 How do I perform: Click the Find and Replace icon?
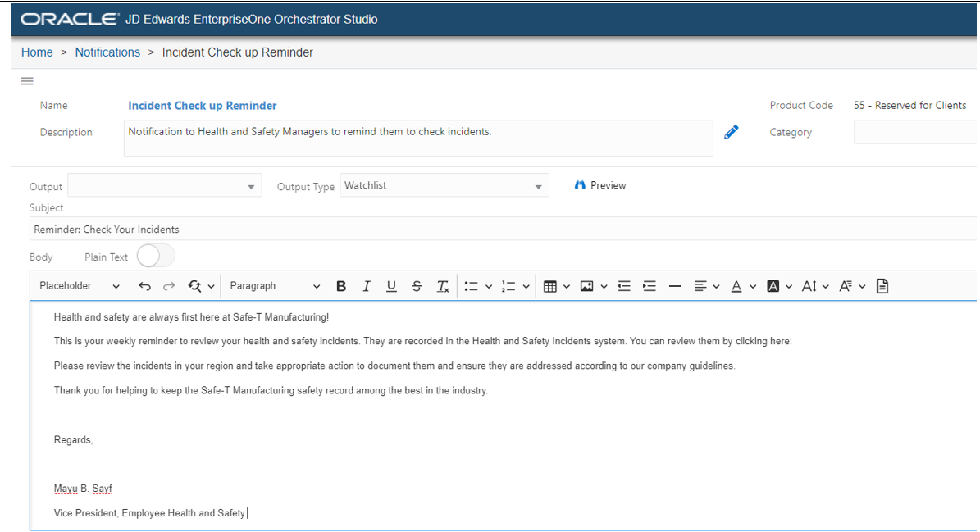click(195, 286)
